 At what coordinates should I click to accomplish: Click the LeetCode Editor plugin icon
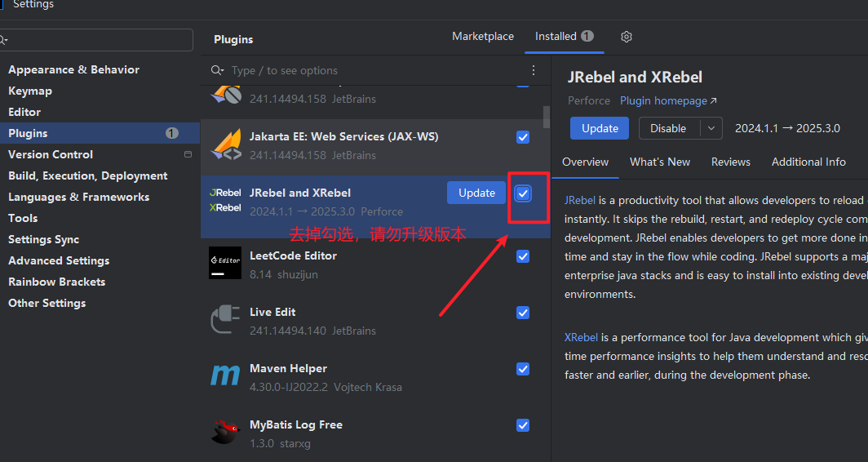pyautogui.click(x=225, y=263)
